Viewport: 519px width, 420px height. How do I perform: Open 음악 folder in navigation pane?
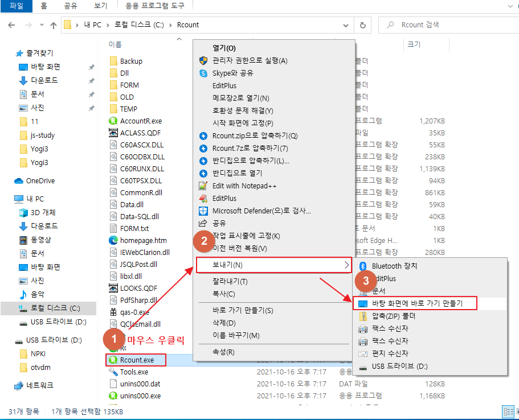pyautogui.click(x=37, y=294)
